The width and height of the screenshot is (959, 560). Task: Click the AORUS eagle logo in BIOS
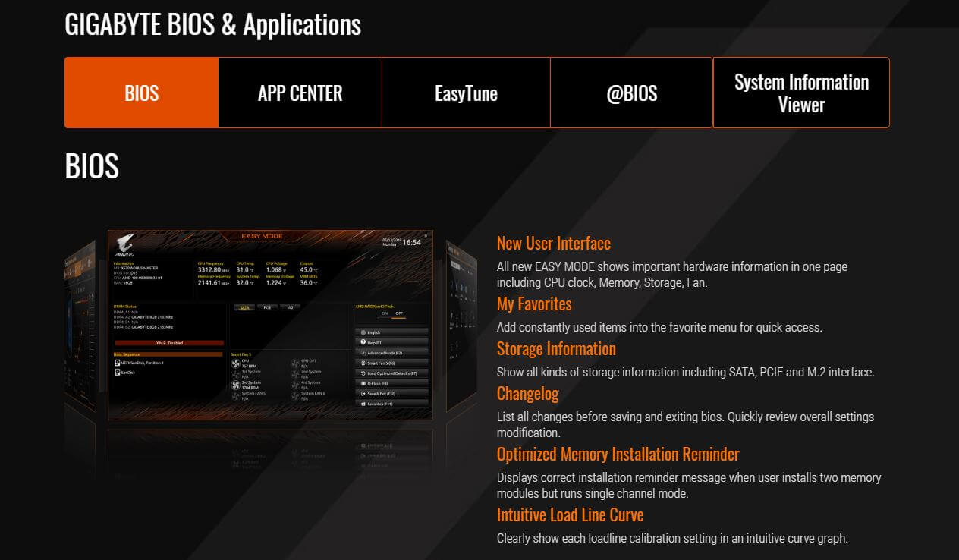(126, 244)
